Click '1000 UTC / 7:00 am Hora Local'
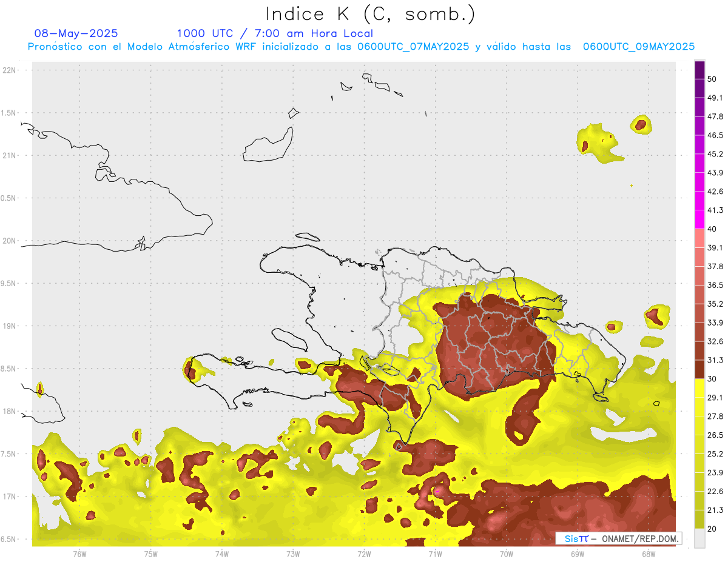The image size is (728, 562). pyautogui.click(x=275, y=33)
